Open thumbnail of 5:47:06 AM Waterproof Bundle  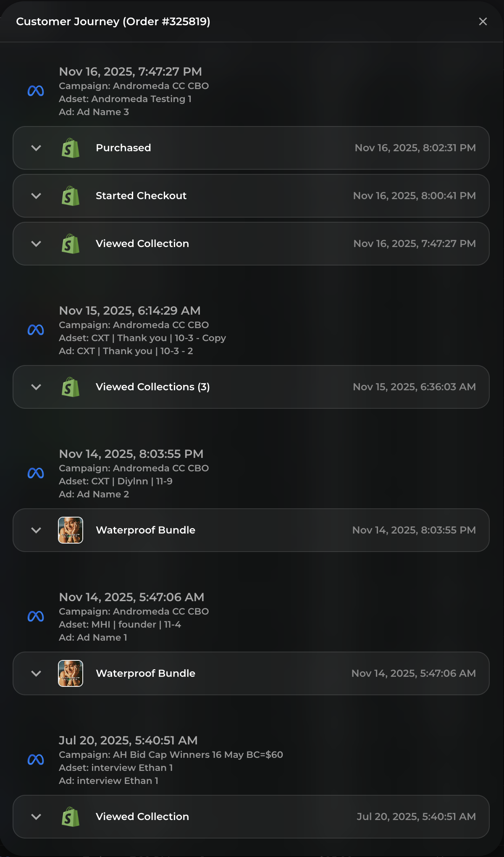point(71,673)
